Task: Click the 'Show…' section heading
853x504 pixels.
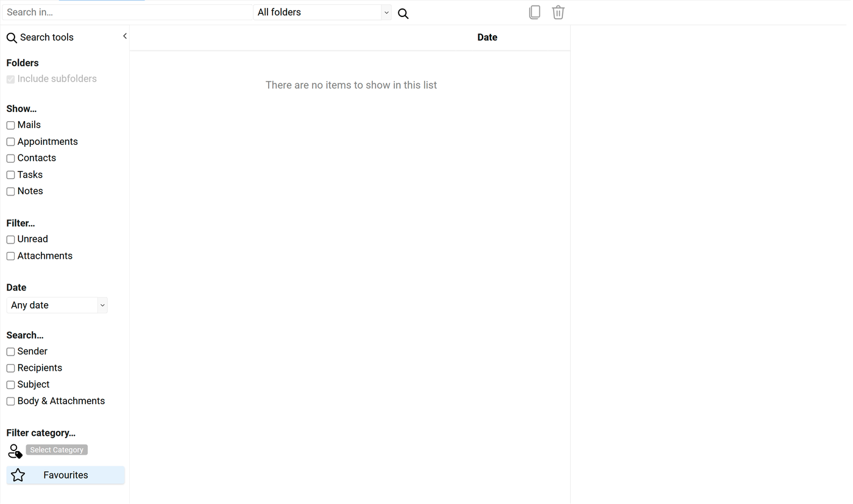Action: (x=21, y=109)
